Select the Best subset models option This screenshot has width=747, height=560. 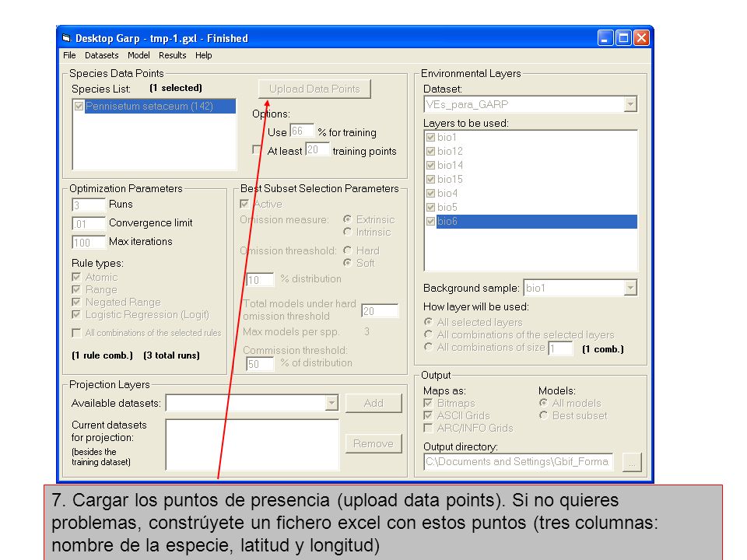544,415
